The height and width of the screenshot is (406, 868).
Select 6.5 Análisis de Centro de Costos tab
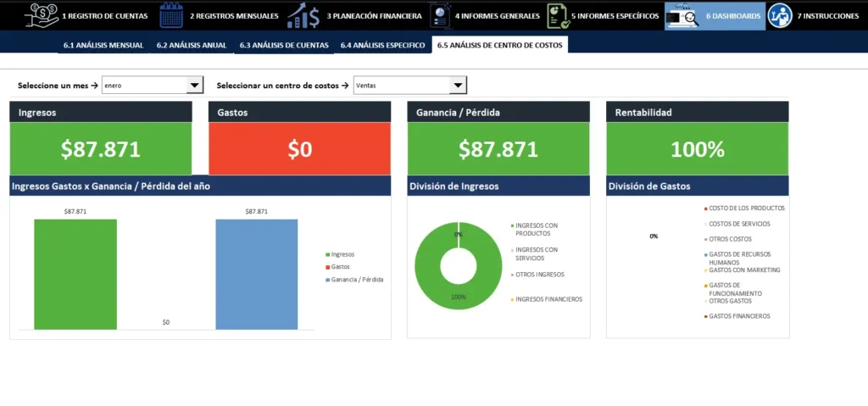499,45
